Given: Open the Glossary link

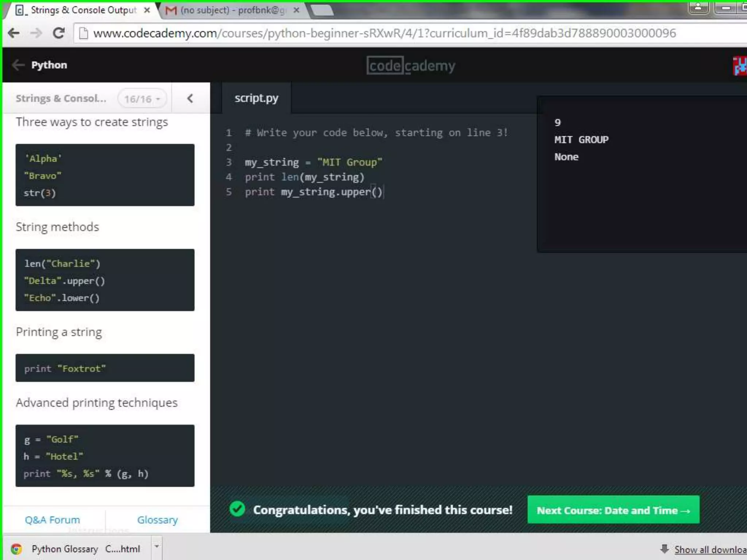Looking at the screenshot, I should pyautogui.click(x=157, y=520).
